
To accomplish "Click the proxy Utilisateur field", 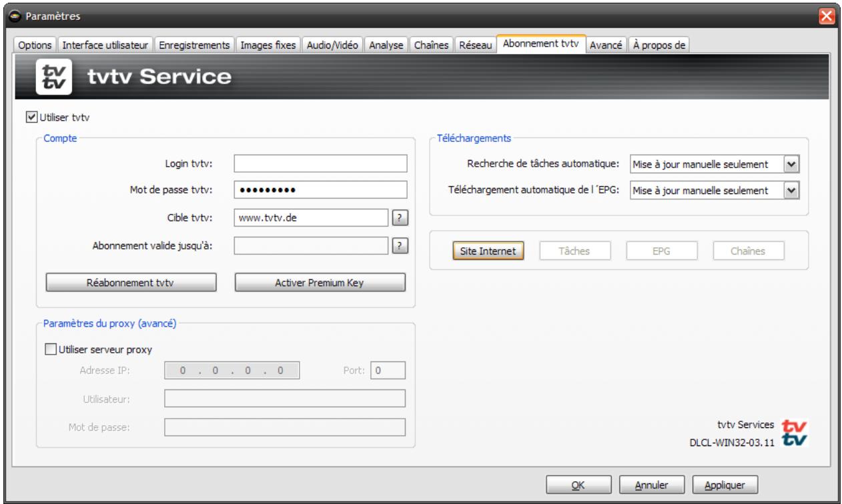I will click(x=285, y=399).
